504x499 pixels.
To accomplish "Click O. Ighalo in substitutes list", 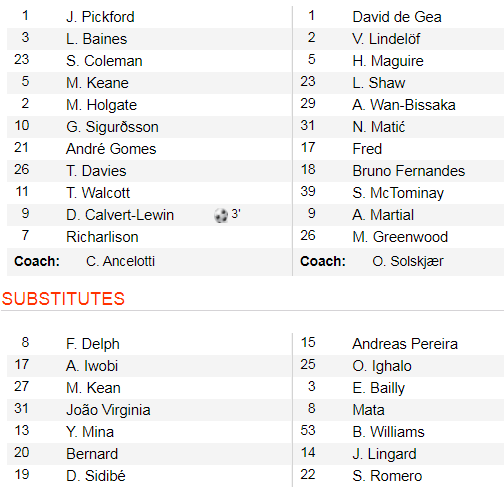I will pyautogui.click(x=382, y=366).
